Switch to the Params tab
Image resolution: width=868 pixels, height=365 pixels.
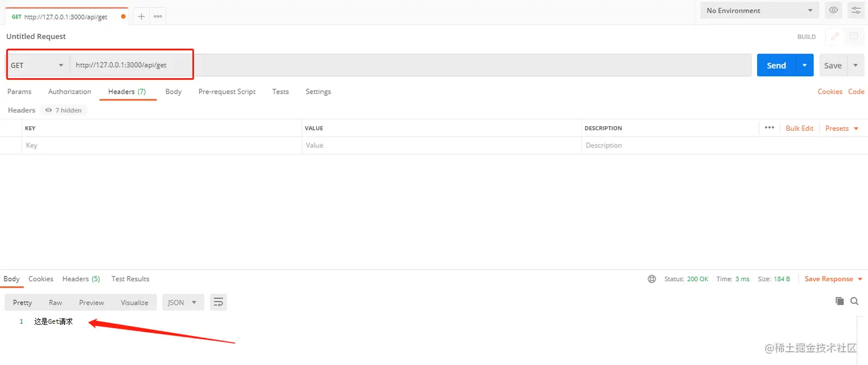[20, 92]
